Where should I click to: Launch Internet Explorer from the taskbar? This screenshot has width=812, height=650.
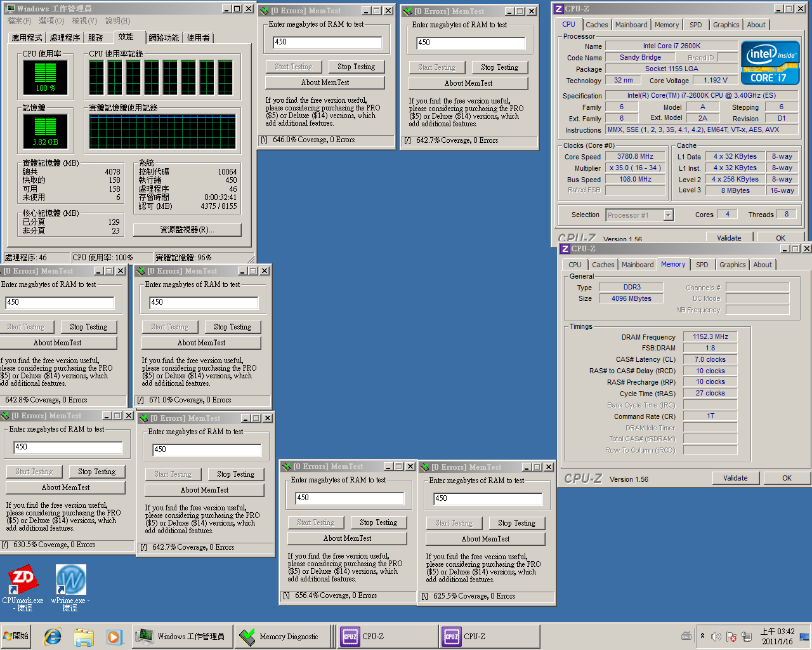(x=52, y=636)
